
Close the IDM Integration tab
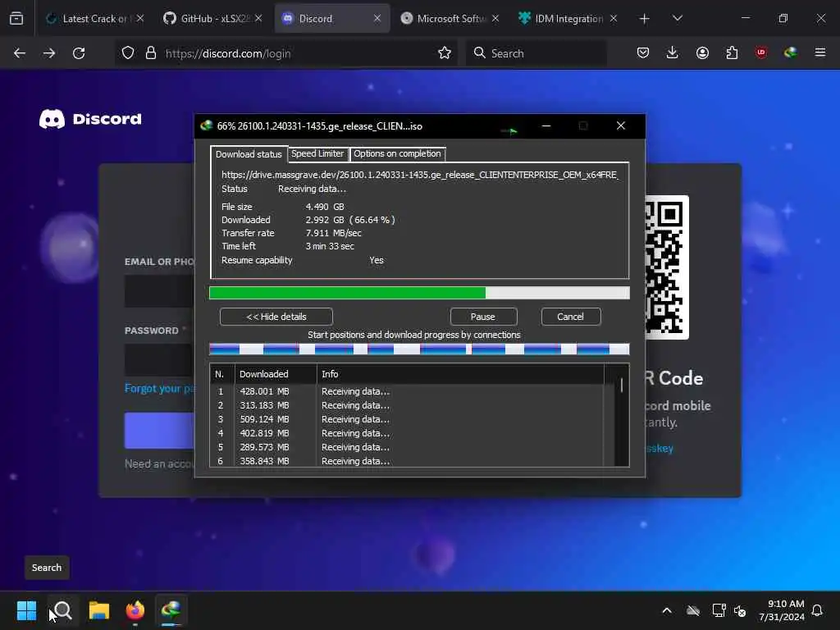614,19
